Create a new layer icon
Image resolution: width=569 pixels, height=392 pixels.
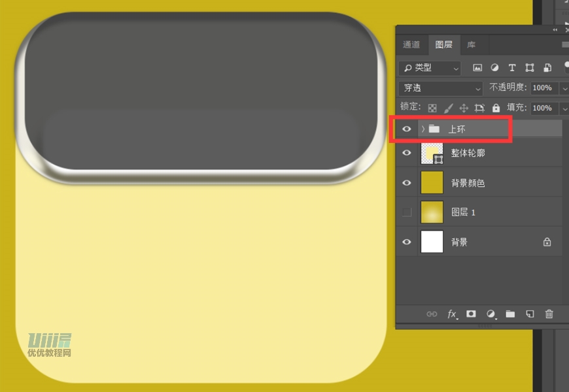[530, 314]
